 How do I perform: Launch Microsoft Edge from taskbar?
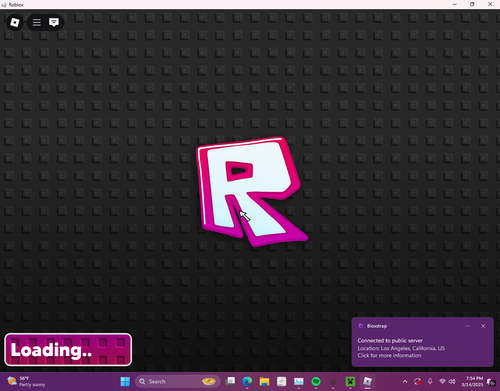[247, 381]
